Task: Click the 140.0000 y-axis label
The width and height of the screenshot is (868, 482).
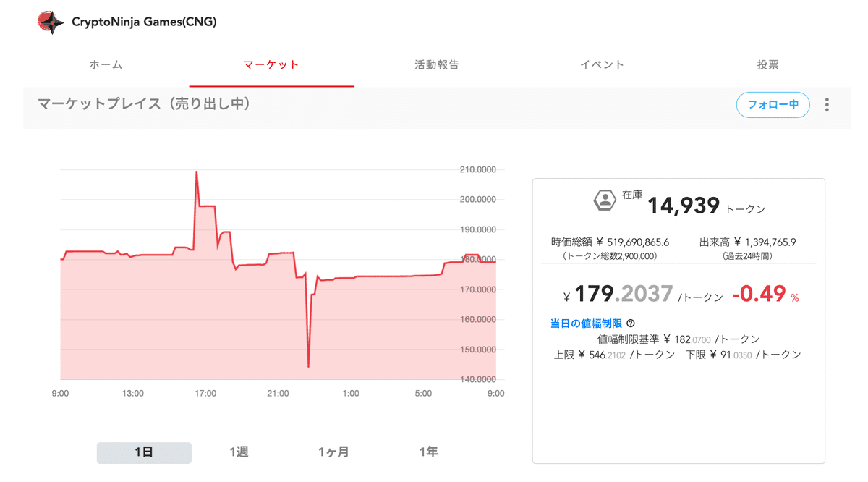Action: (477, 379)
